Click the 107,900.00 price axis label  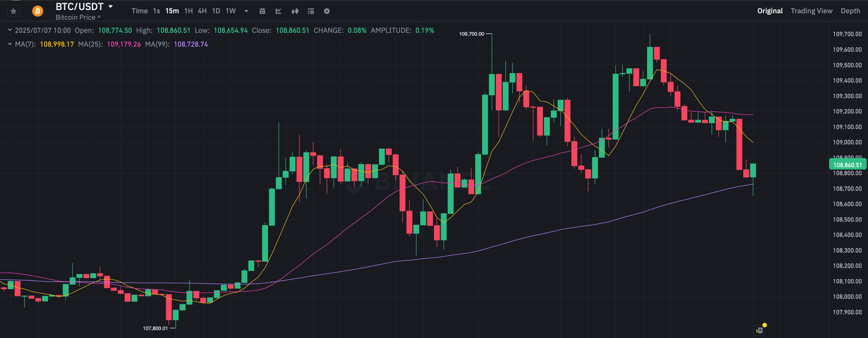(x=847, y=312)
